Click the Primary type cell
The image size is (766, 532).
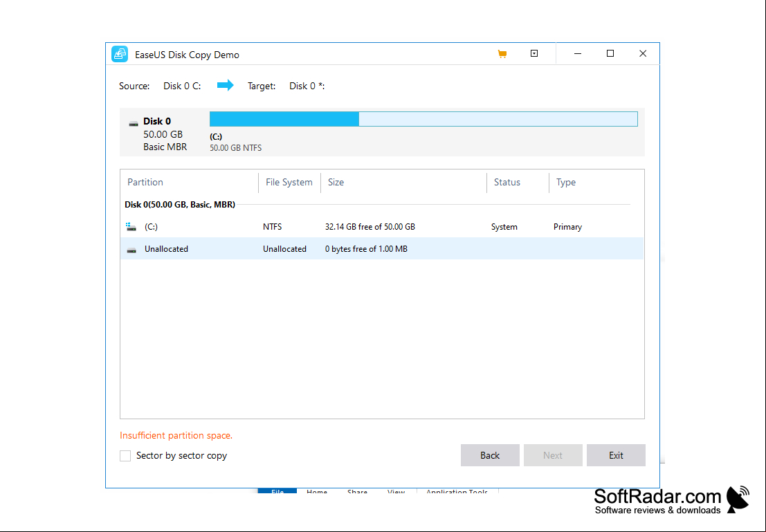tap(567, 227)
